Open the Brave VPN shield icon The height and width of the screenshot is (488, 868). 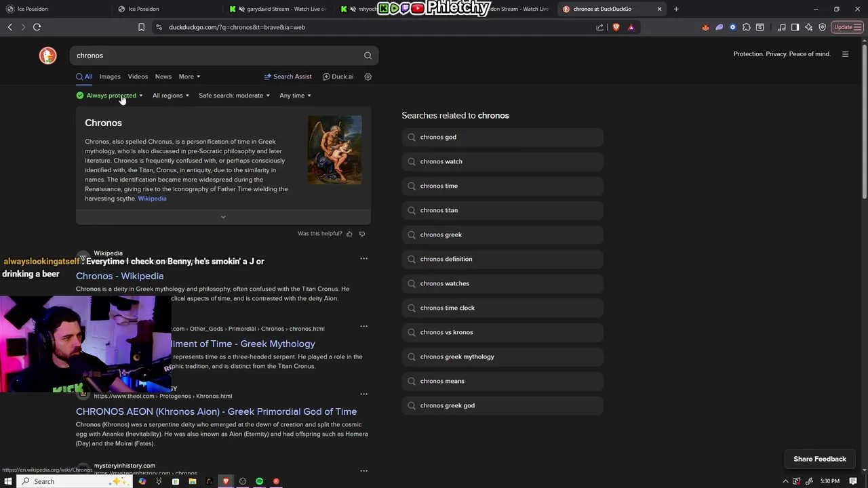pyautogui.click(x=823, y=27)
